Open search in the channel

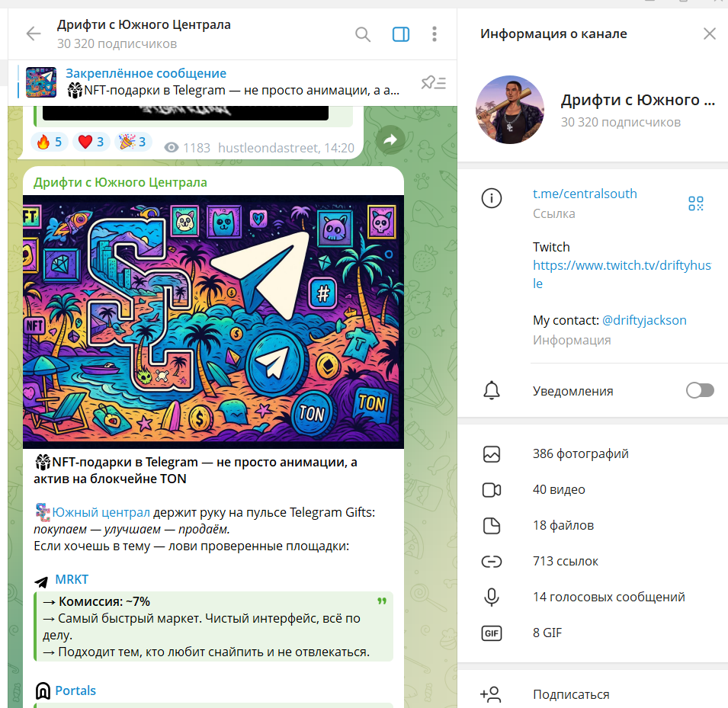tap(363, 34)
